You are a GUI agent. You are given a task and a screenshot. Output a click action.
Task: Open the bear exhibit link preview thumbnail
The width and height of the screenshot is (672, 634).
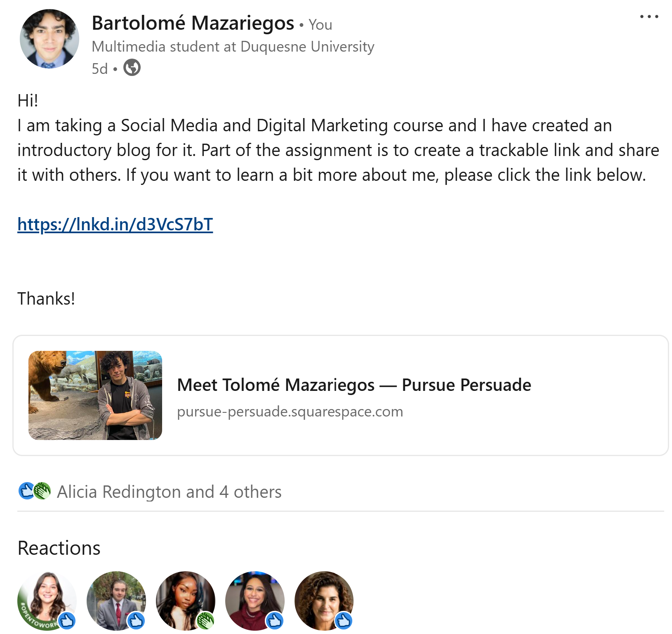[95, 395]
